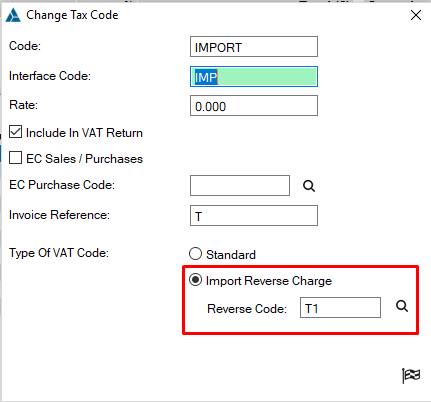
Task: Click the Reverse Code label text
Action: click(247, 309)
